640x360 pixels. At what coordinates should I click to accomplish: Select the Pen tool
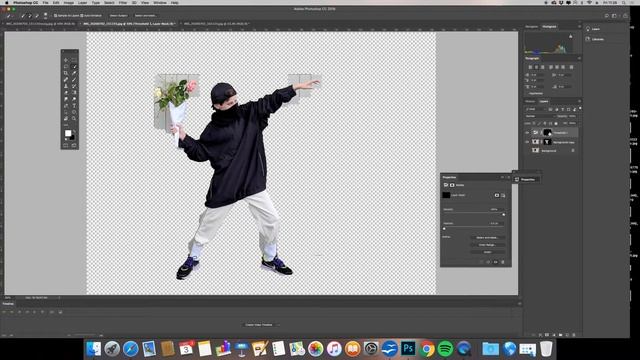coord(66,106)
